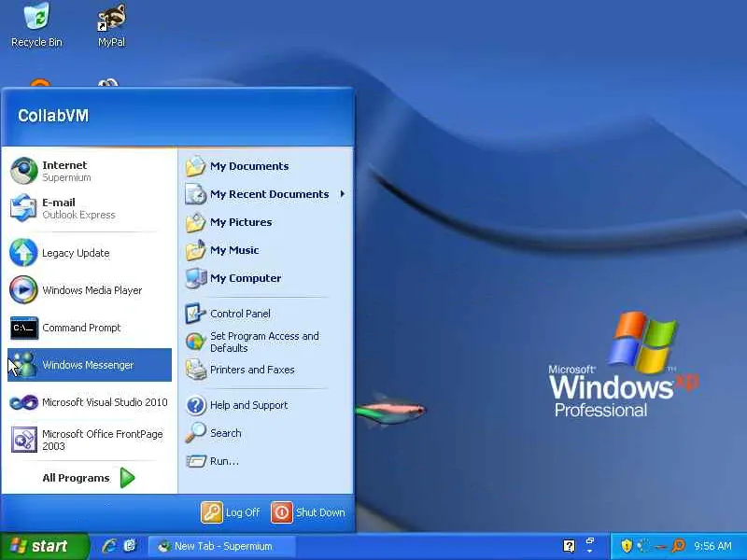The image size is (747, 560).
Task: Select the MyPal desktop shortcut
Action: 112,25
